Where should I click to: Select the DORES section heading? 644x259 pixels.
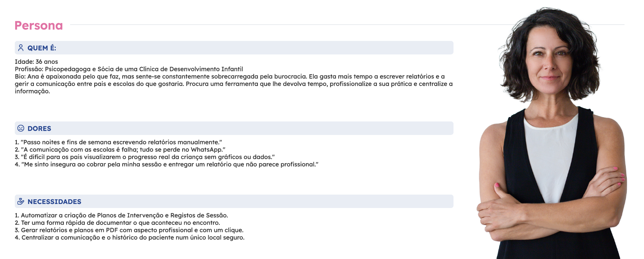click(39, 128)
